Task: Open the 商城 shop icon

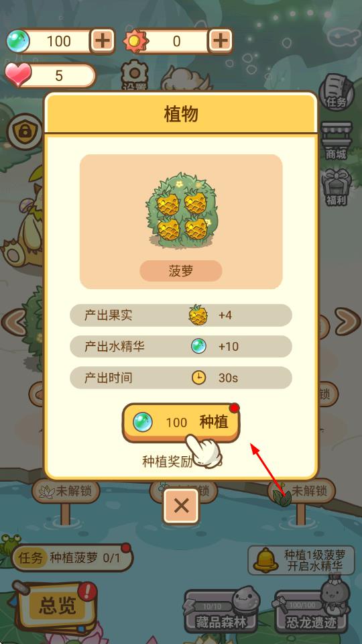Action: click(336, 141)
